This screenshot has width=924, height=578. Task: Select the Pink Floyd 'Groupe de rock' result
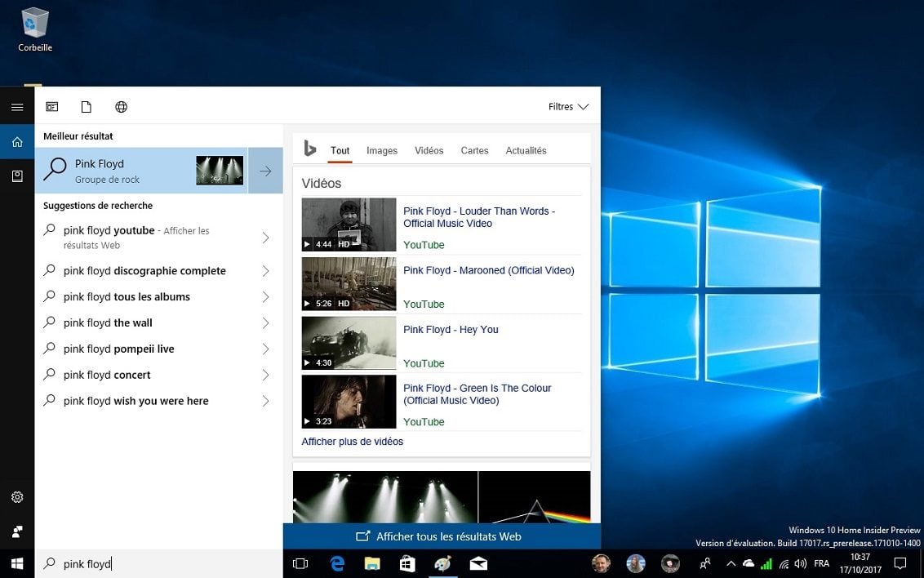(x=141, y=171)
